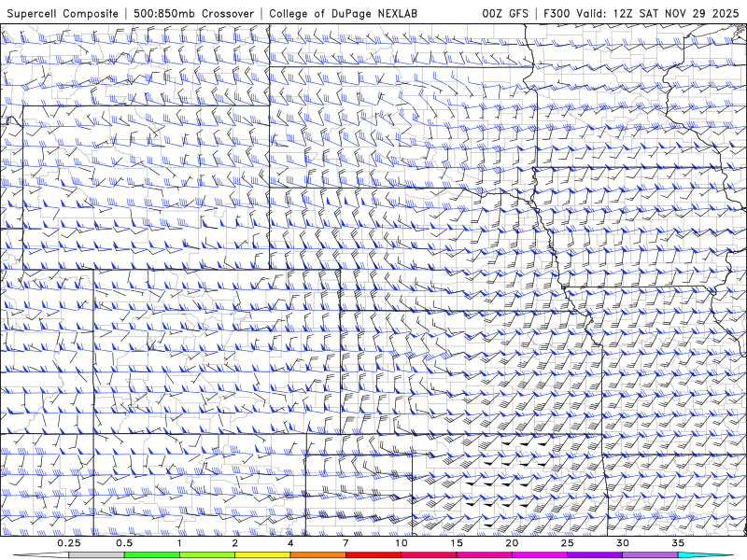Click the College of DuPage NEXLAB text

343,13
